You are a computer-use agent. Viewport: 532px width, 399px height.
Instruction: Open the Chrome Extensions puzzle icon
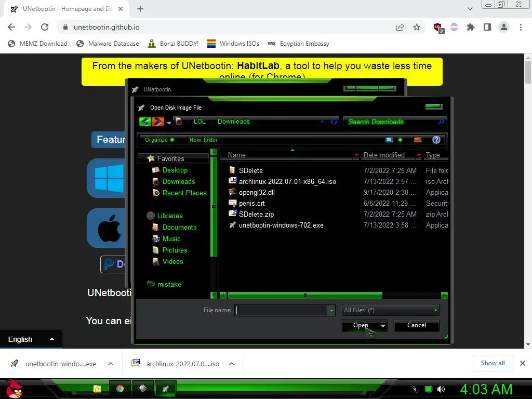470,27
